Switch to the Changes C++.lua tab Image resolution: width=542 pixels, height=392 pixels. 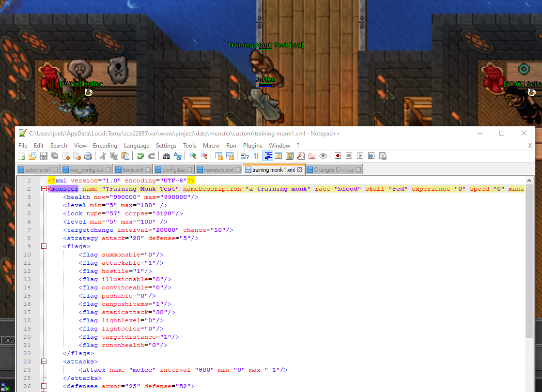(334, 170)
